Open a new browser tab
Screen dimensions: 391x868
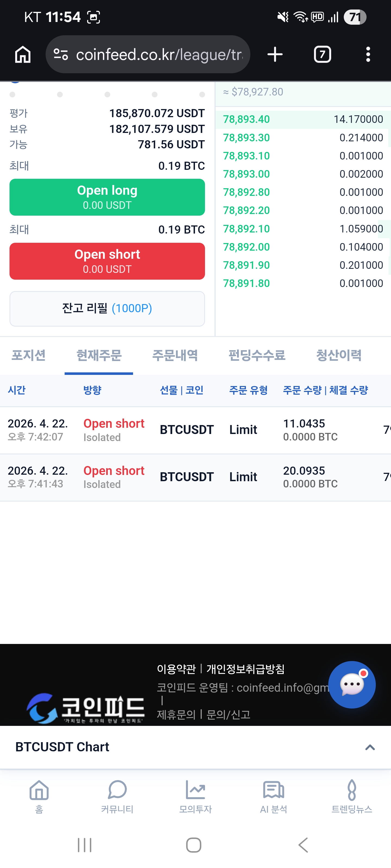[x=275, y=54]
